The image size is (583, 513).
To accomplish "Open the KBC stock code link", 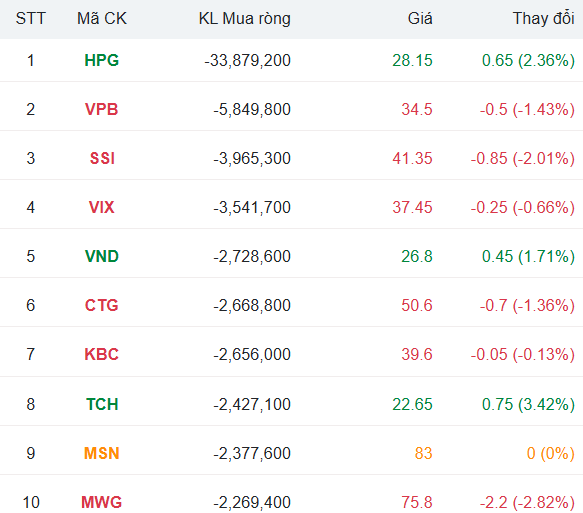I will (102, 354).
